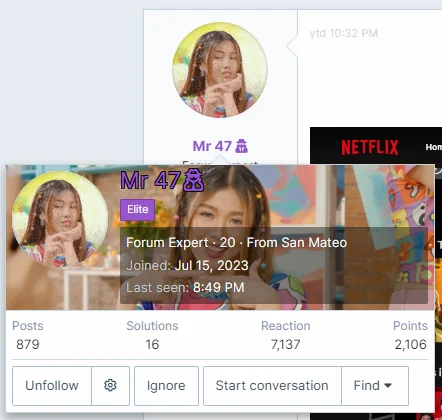Click the Solutions count 16
The image size is (442, 420).
pos(152,344)
